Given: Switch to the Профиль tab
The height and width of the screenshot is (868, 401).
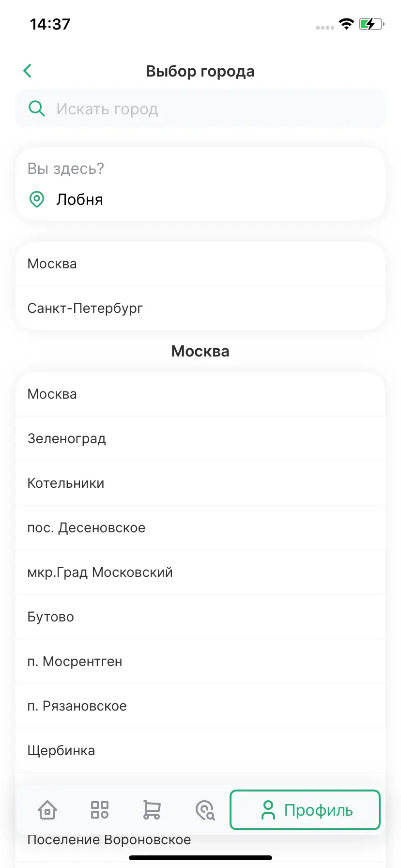Looking at the screenshot, I should click(x=305, y=810).
